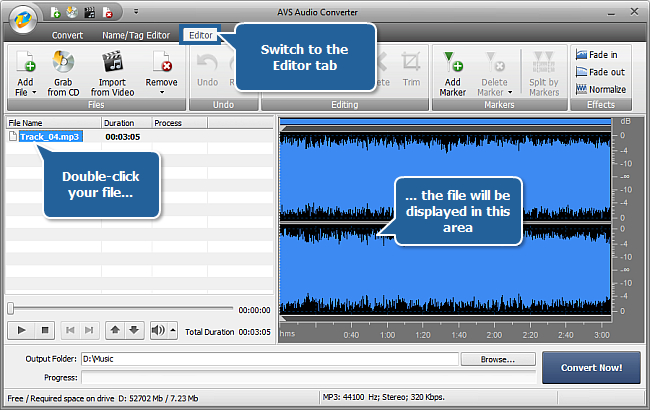Click quick-access grab CD icon in title bar
The image size is (650, 410).
click(72, 12)
